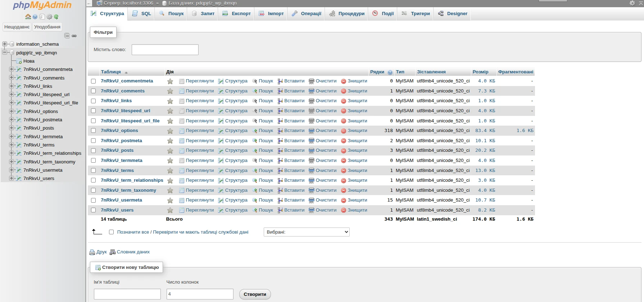Expand 7nRkvU_links tree node
This screenshot has width=644, height=302.
coord(12,86)
